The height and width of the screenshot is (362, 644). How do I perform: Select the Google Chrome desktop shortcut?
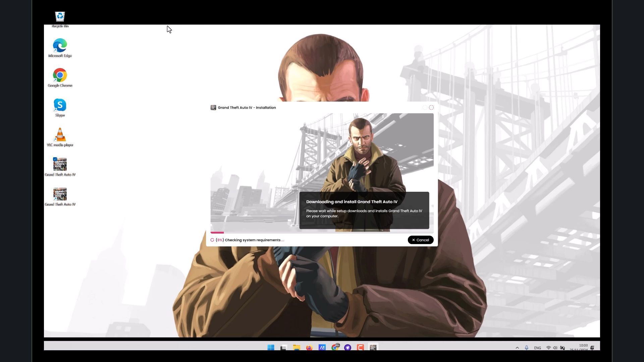point(60,78)
